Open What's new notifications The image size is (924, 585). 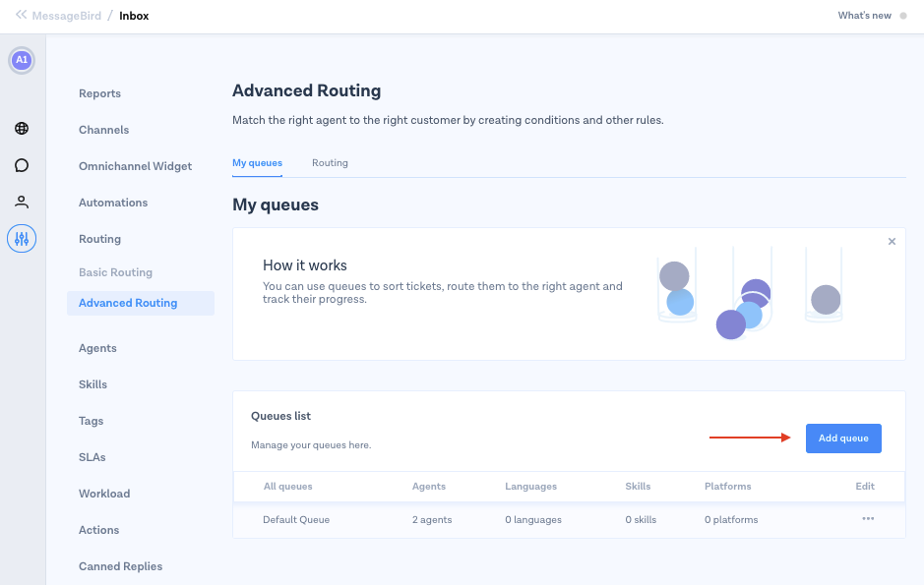865,16
